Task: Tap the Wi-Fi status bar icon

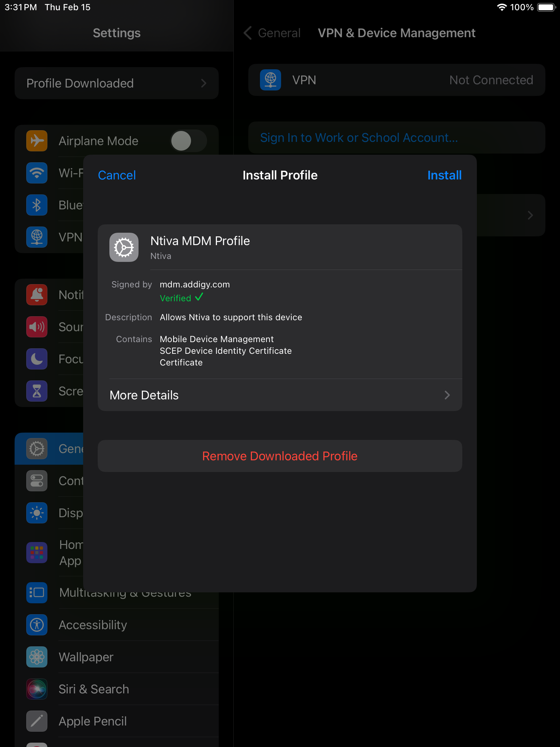Action: 502,7
